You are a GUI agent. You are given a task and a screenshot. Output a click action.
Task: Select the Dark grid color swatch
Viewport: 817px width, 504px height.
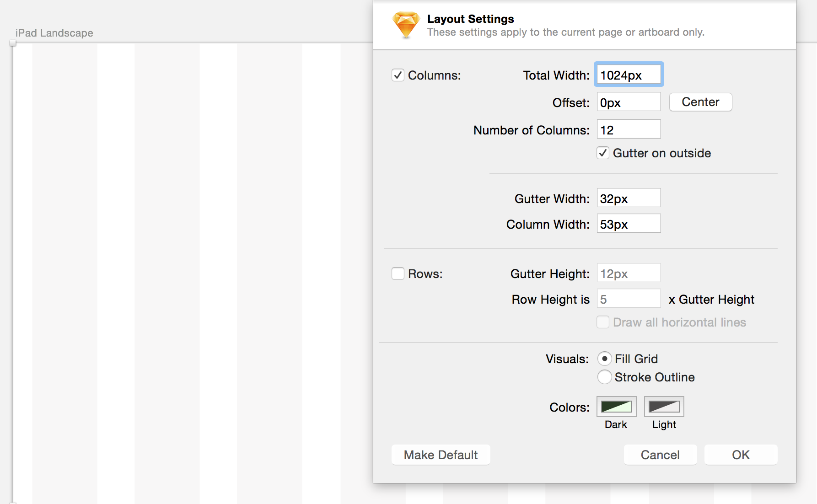click(x=616, y=407)
